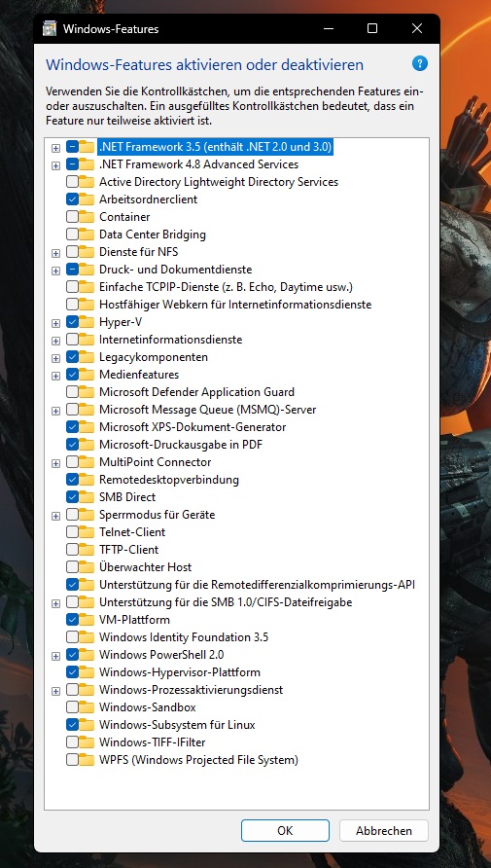Close the Windows-Features dialog
Image resolution: width=491 pixels, height=868 pixels.
click(417, 28)
